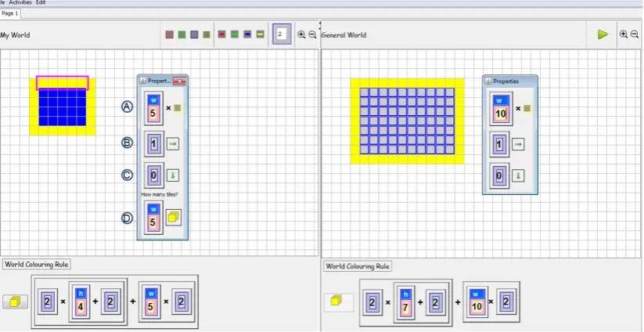
Task: Switch to the Page 1 tab
Action: (10, 13)
